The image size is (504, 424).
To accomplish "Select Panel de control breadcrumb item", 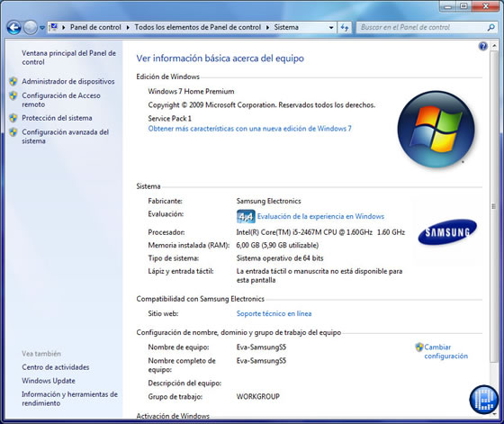I will click(95, 27).
